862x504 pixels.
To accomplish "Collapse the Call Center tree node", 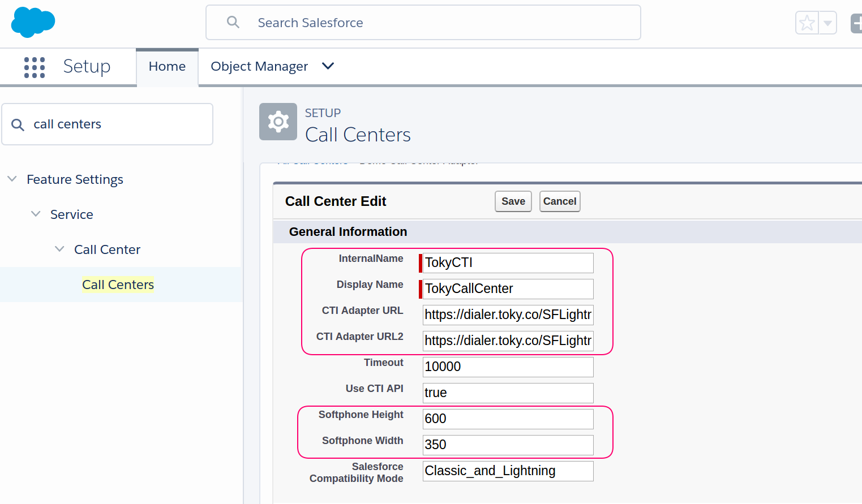I will (59, 249).
